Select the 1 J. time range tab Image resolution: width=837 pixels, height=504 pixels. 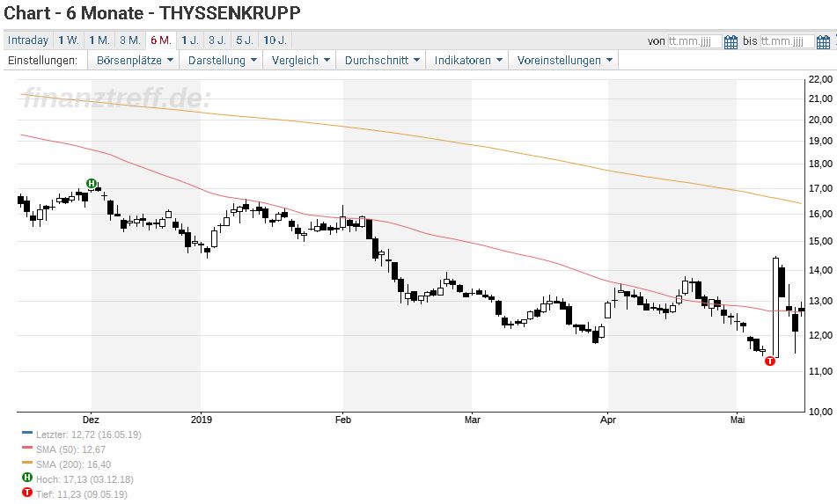click(189, 40)
